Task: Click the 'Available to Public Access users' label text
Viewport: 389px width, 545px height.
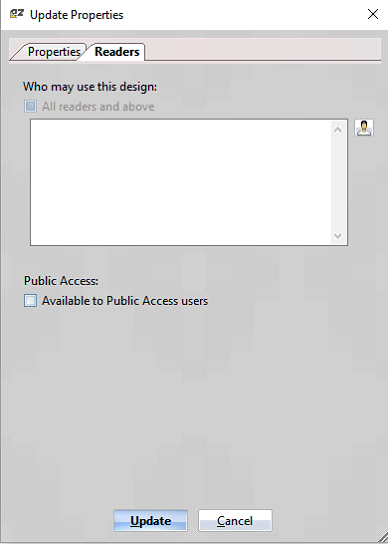Action: pyautogui.click(x=125, y=301)
